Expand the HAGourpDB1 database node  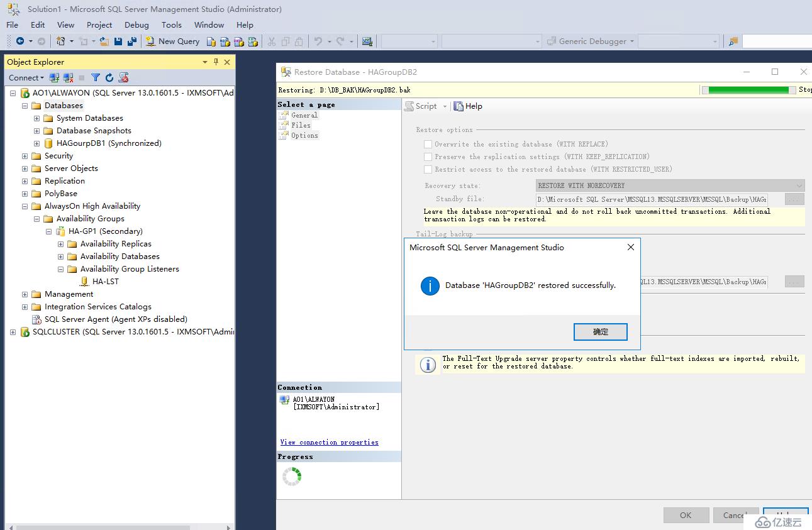click(36, 143)
